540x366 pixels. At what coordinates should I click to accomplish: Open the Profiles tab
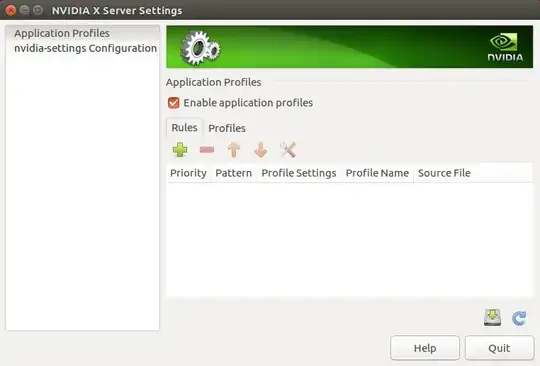227,128
